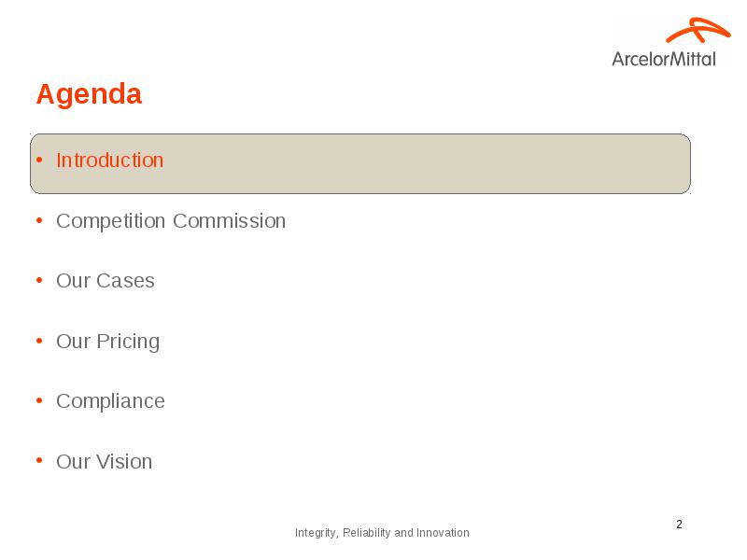The height and width of the screenshot is (560, 747).
Task: Select the bullet before Compliance
Action: (39, 401)
